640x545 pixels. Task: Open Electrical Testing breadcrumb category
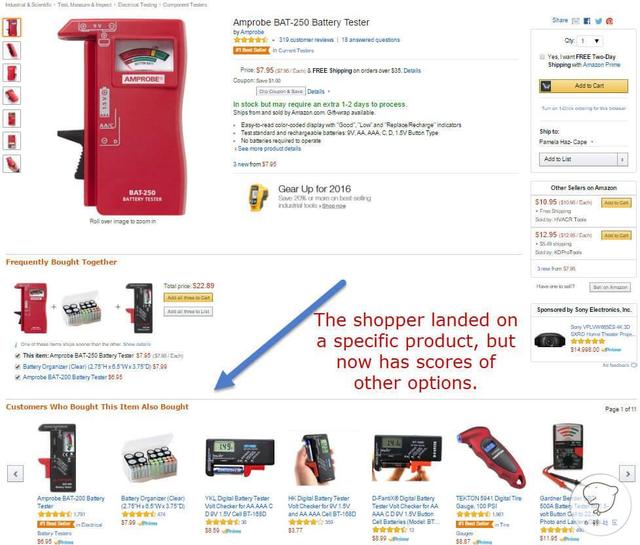tap(137, 5)
